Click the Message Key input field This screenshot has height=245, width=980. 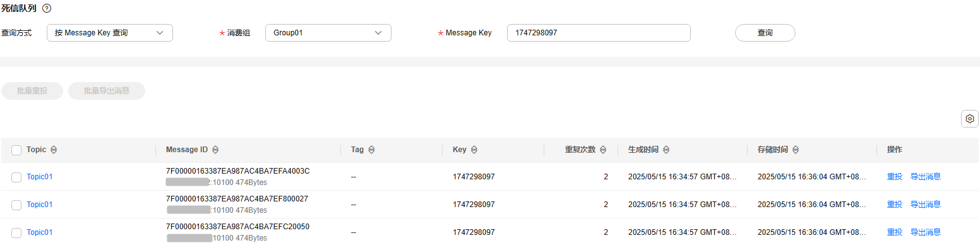(x=599, y=33)
